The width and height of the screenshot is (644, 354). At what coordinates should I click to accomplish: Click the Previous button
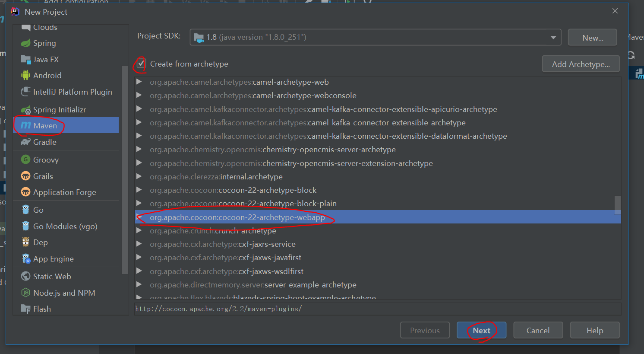point(425,330)
